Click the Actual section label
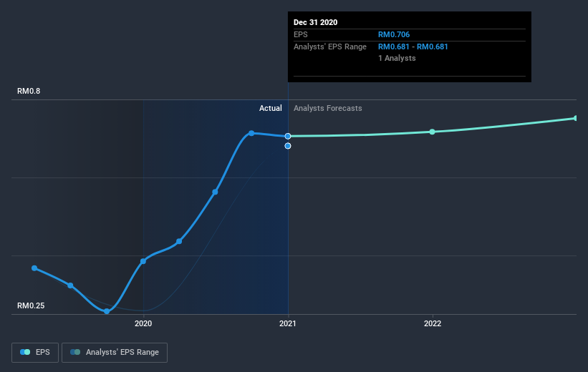This screenshot has height=372, width=588. (x=271, y=108)
